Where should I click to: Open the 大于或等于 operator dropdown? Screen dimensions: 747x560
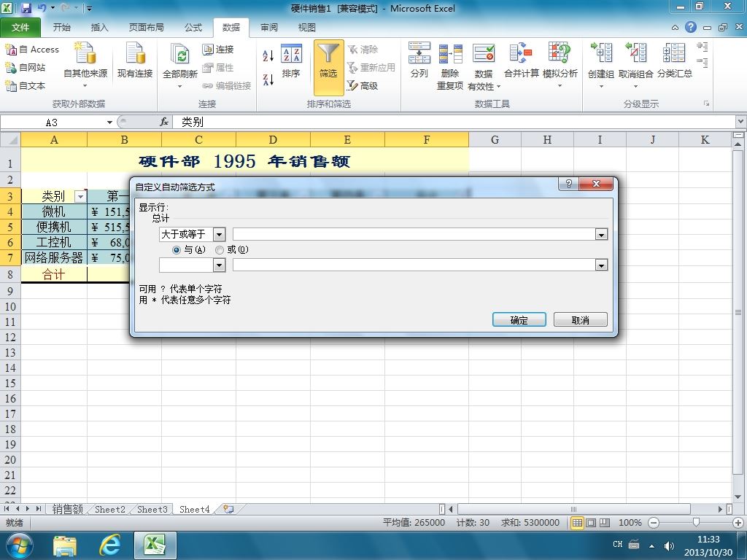[219, 234]
